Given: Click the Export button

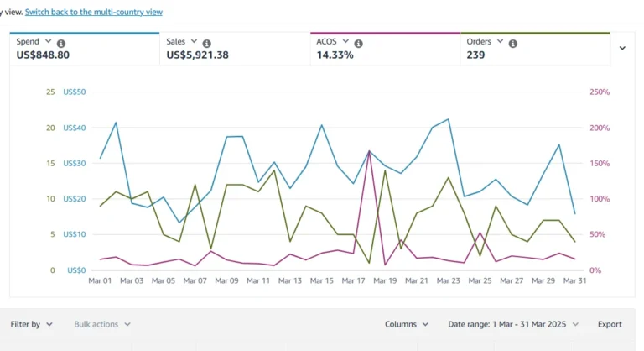Looking at the screenshot, I should coord(610,324).
